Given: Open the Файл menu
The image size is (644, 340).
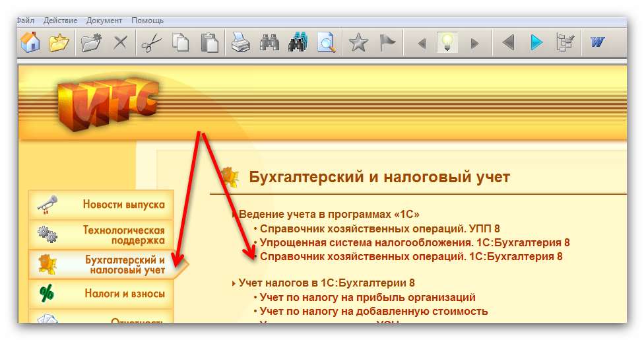Looking at the screenshot, I should 26,20.
